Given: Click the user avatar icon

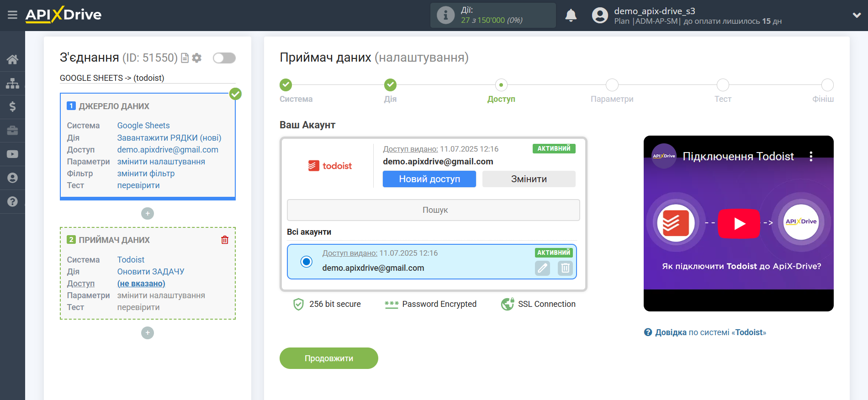Looking at the screenshot, I should pos(600,16).
